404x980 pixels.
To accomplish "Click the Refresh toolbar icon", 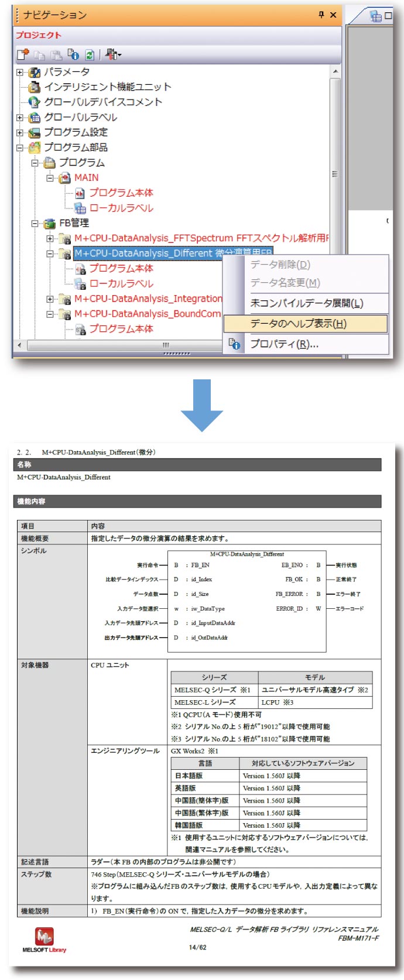I will pyautogui.click(x=90, y=55).
